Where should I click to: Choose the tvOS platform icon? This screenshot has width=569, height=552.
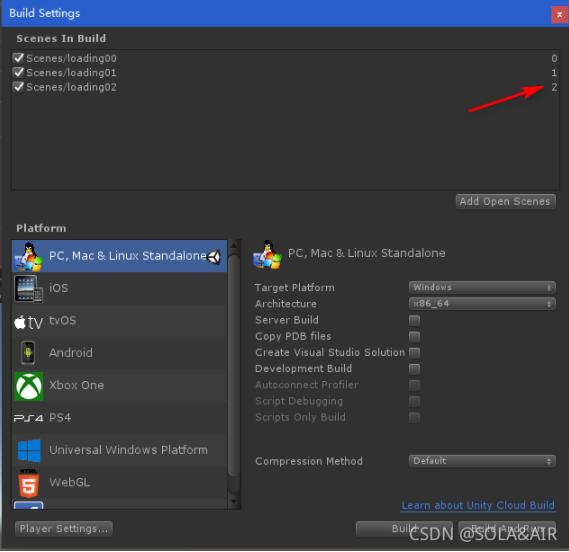28,322
